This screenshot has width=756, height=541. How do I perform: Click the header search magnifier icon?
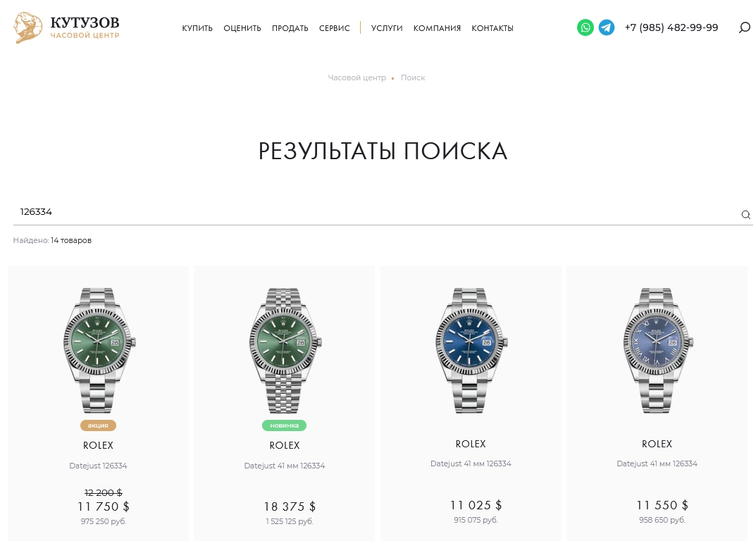pyautogui.click(x=745, y=27)
